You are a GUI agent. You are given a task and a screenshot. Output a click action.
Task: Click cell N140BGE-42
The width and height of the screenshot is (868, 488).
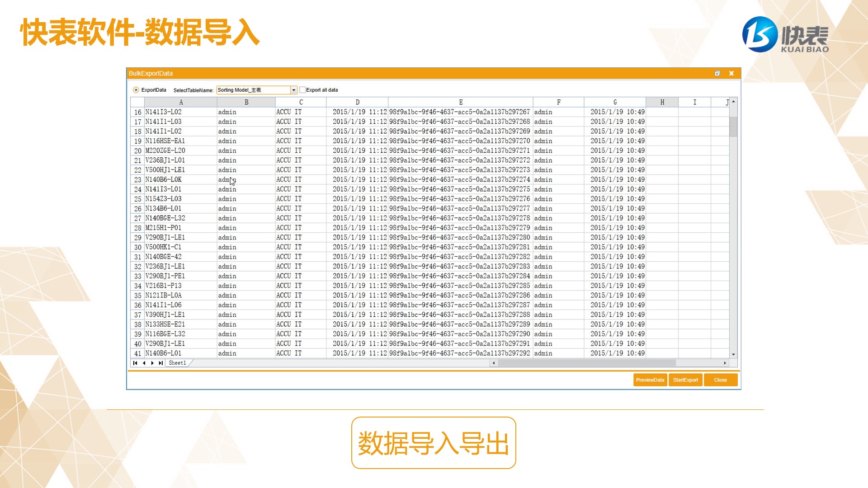click(x=181, y=257)
